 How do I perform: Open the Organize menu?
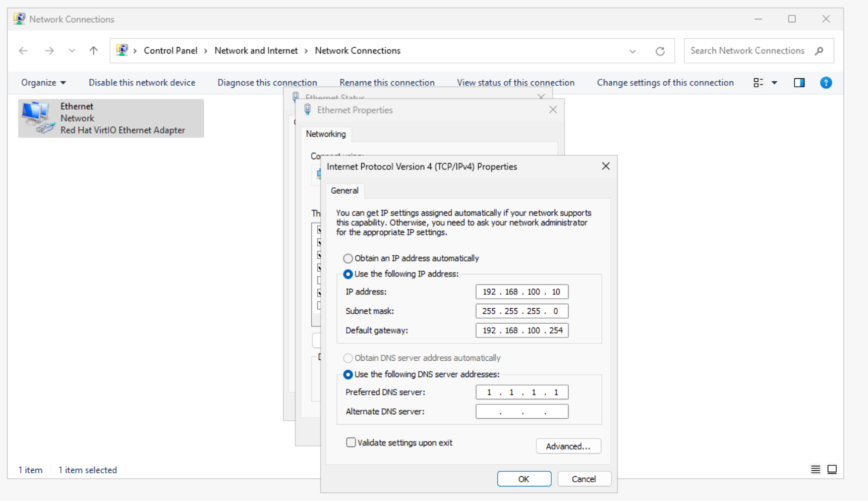pos(43,83)
